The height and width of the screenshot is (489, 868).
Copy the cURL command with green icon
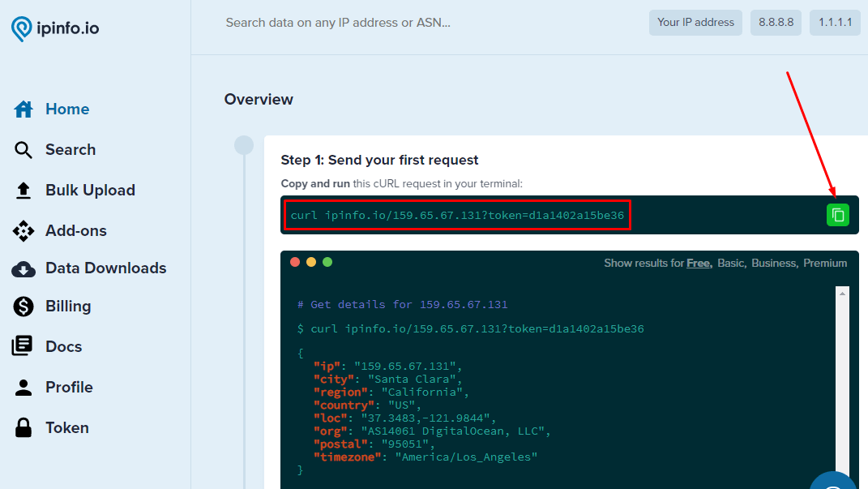pos(837,215)
